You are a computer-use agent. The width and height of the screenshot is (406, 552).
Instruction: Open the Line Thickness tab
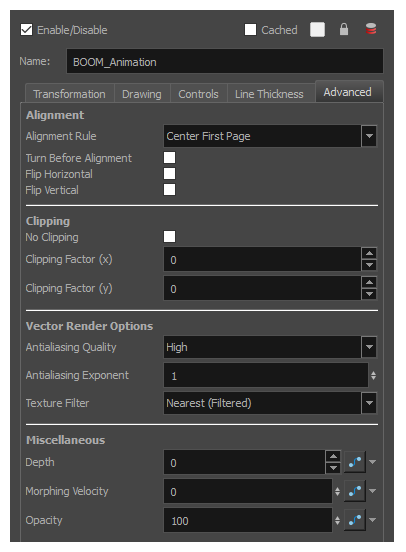click(269, 94)
